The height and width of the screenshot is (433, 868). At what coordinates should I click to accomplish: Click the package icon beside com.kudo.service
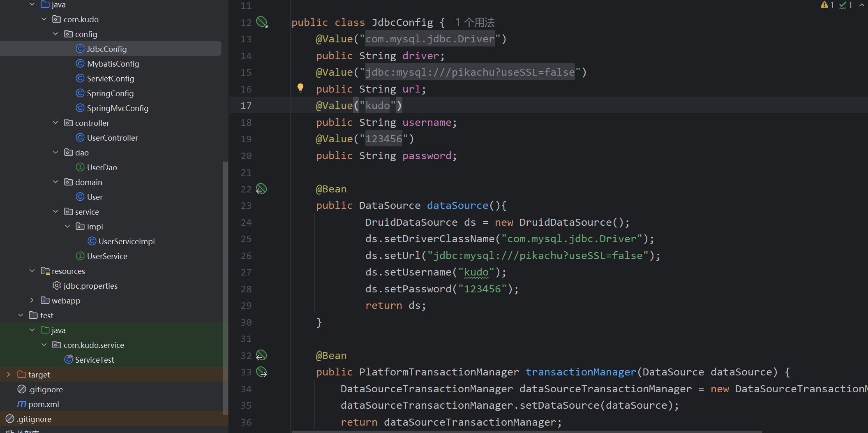coord(57,345)
